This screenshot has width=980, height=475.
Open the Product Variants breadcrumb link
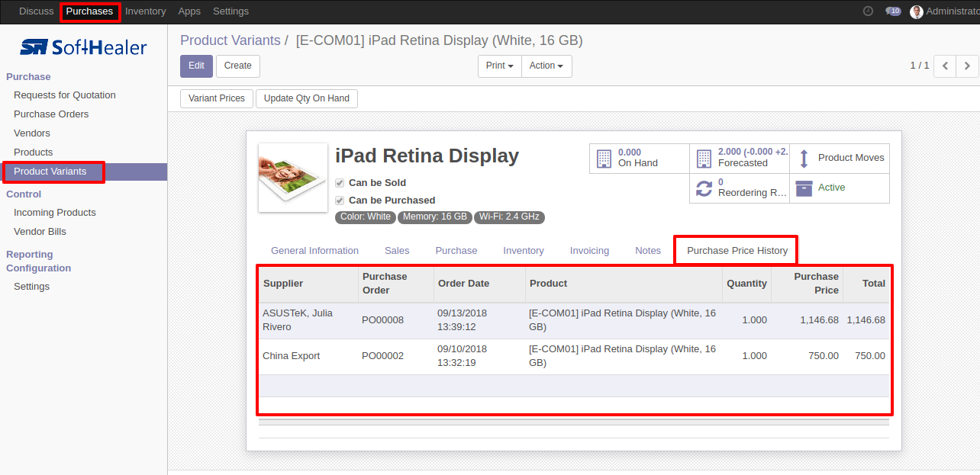point(230,40)
